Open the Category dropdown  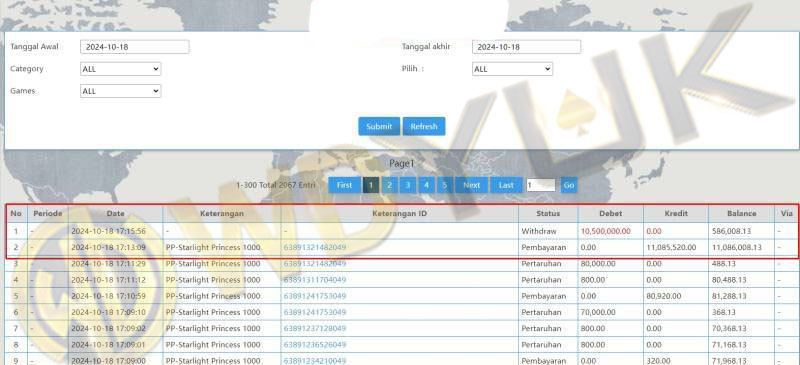(x=120, y=69)
